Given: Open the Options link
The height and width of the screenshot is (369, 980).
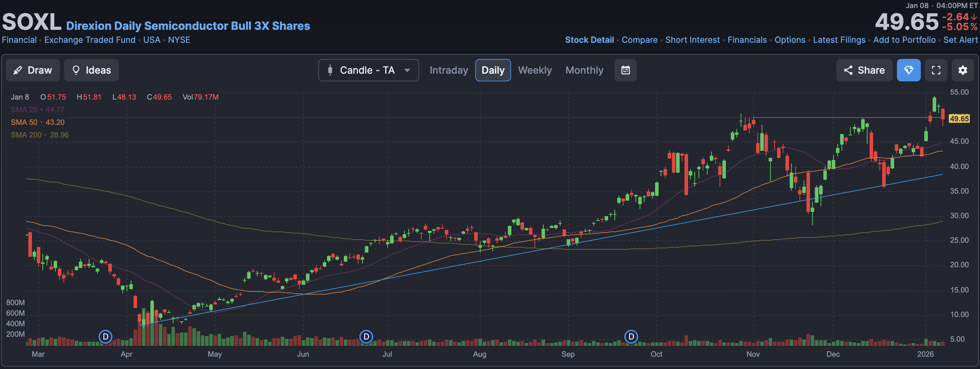Looking at the screenshot, I should click(x=790, y=40).
